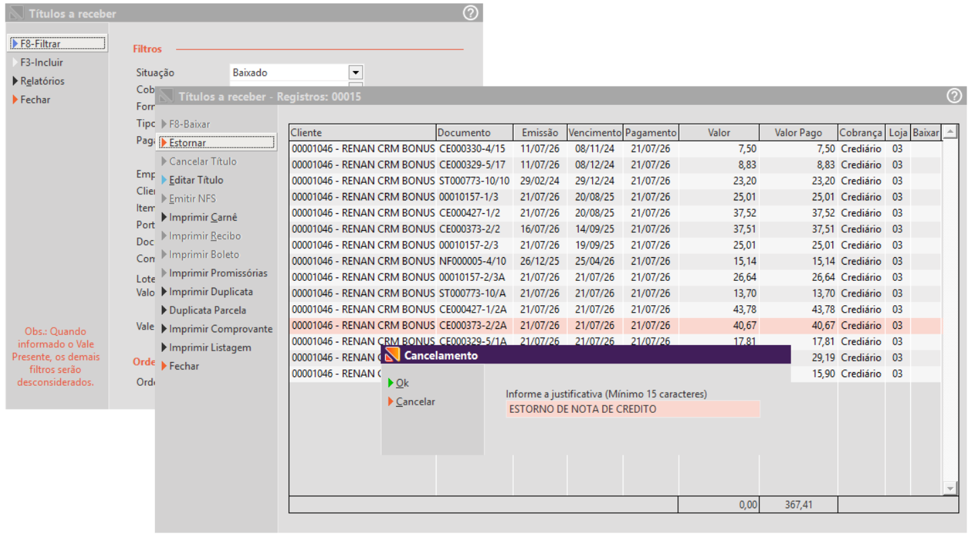Click Imprimir Promissórias option
Screen dimensions: 980x536
pos(218,273)
